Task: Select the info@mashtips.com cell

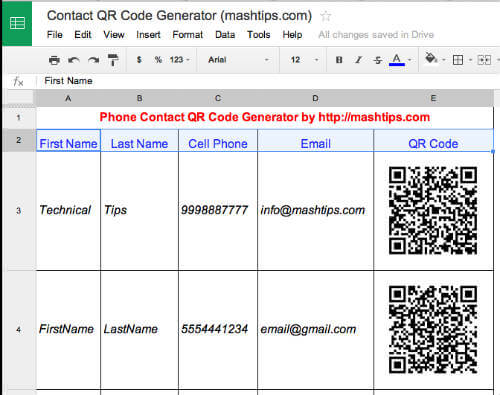Action: [315, 211]
